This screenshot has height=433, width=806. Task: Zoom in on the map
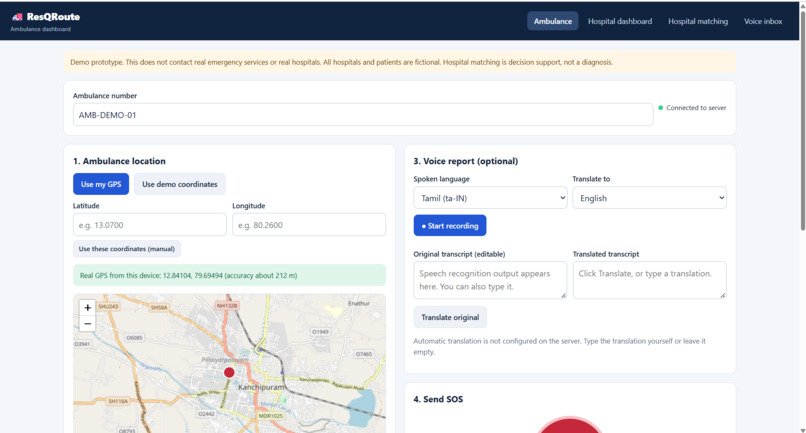[x=87, y=308]
